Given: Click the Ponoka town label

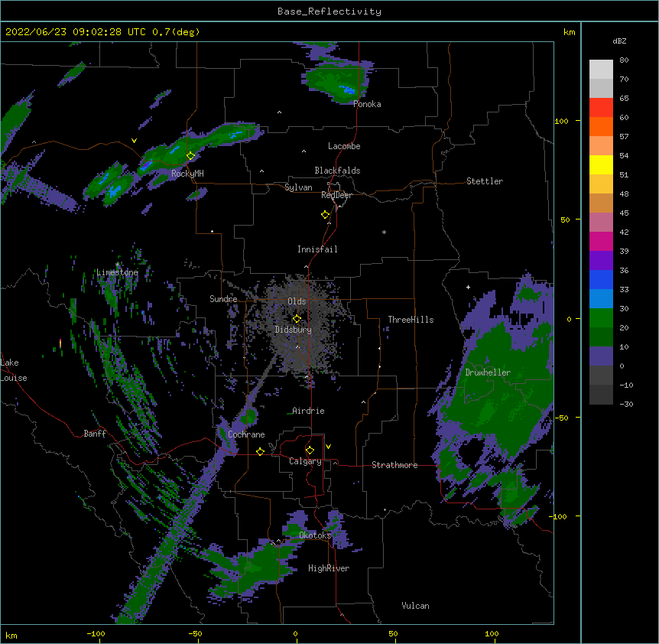Looking at the screenshot, I should tap(367, 104).
